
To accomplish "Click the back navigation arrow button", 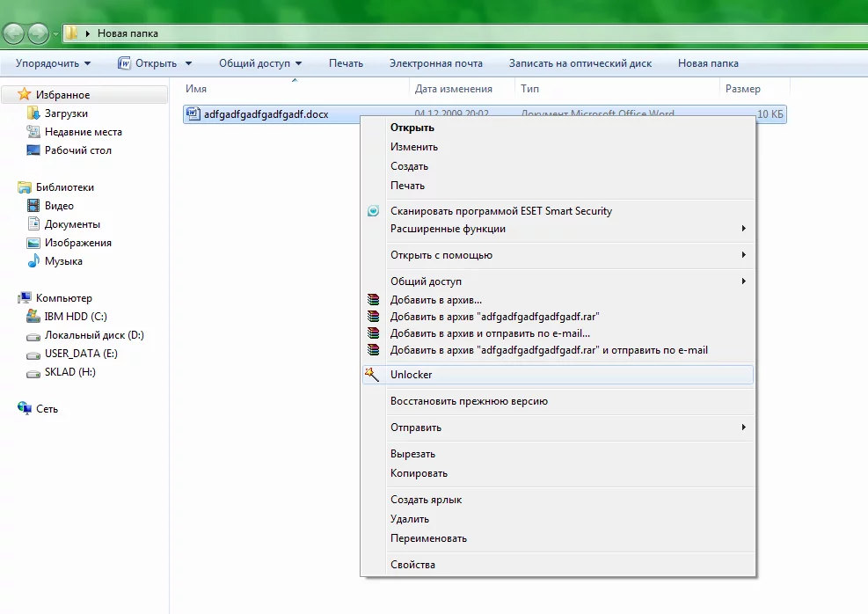I will click(14, 33).
